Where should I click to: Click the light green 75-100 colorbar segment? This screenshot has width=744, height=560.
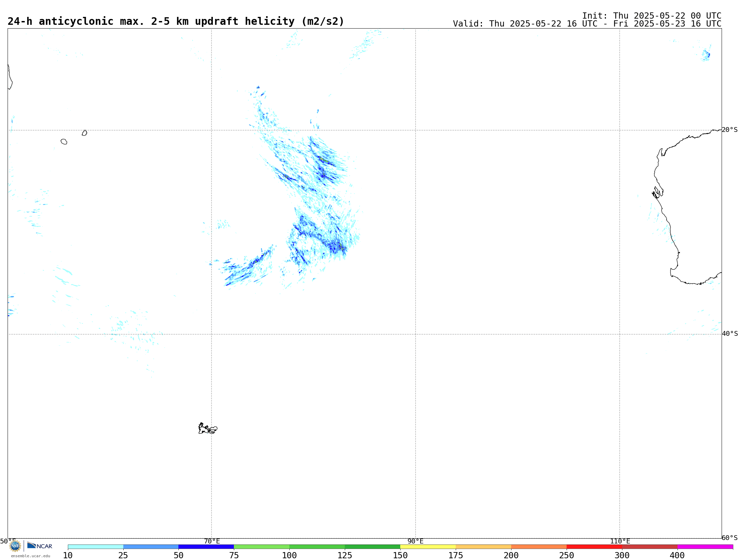[x=262, y=547]
